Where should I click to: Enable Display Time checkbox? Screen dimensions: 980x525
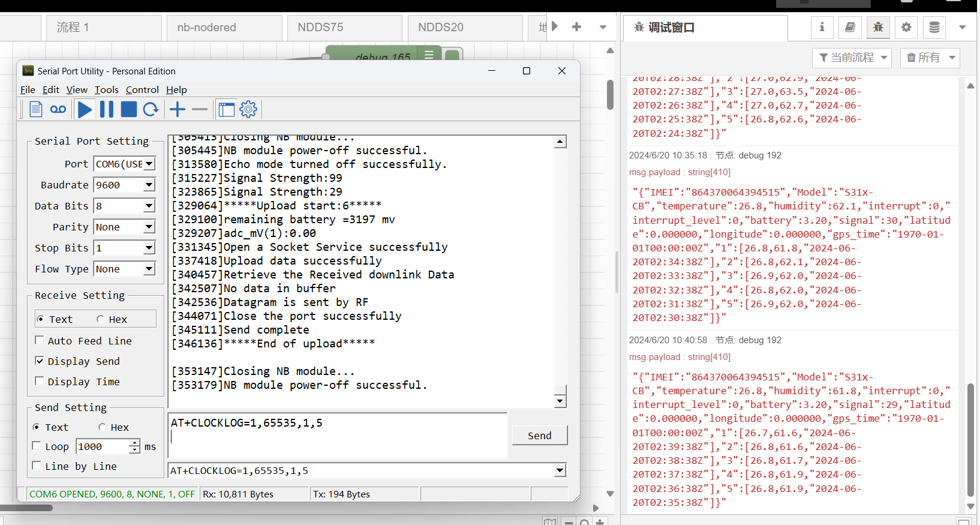[x=39, y=381]
